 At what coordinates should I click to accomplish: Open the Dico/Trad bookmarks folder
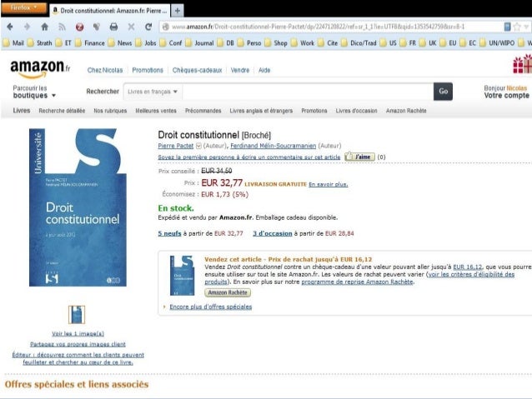[x=360, y=43]
